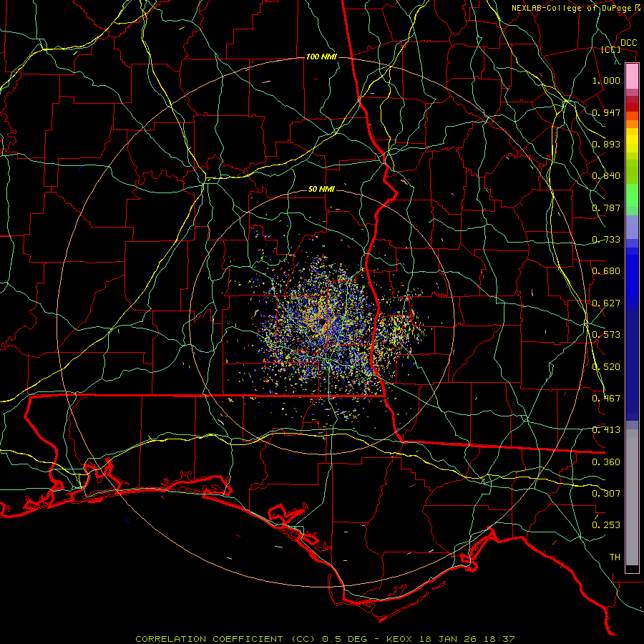Click the 0.307 value on the color scale

[606, 494]
